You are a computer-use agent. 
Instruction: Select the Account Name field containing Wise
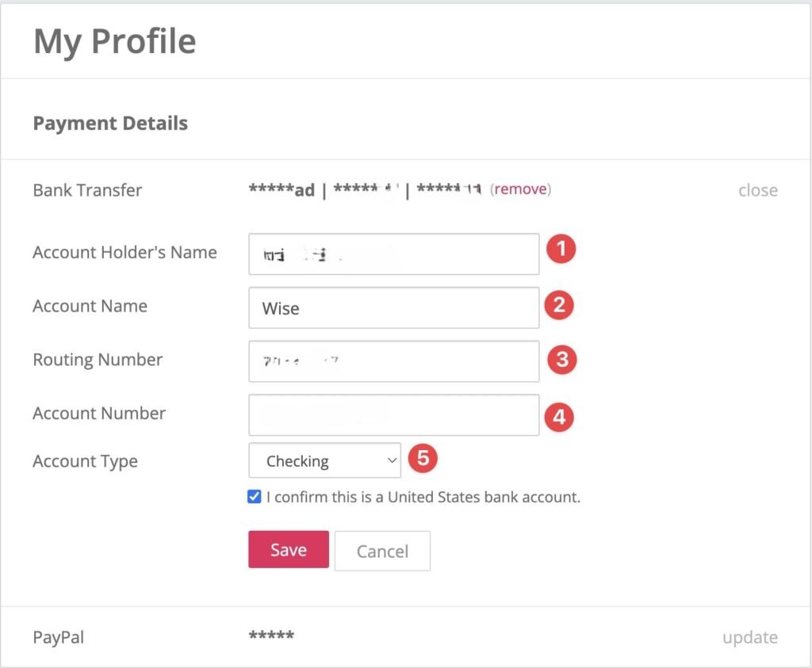point(393,308)
